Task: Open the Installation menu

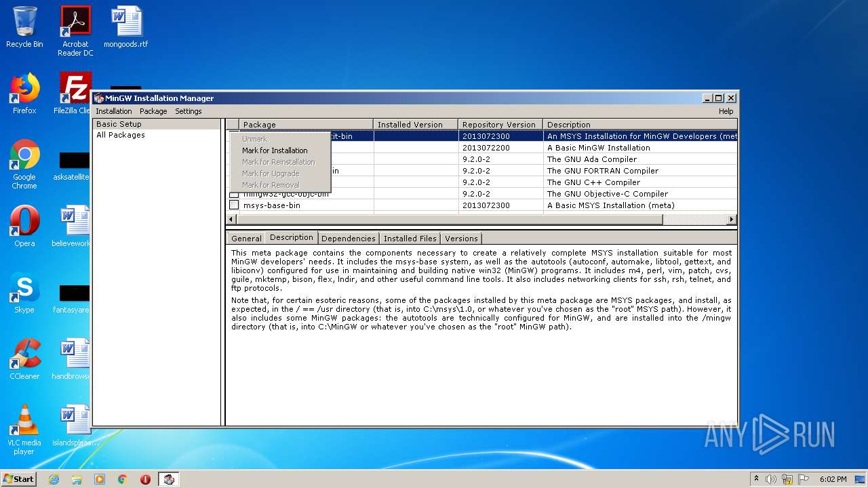Action: (x=114, y=111)
